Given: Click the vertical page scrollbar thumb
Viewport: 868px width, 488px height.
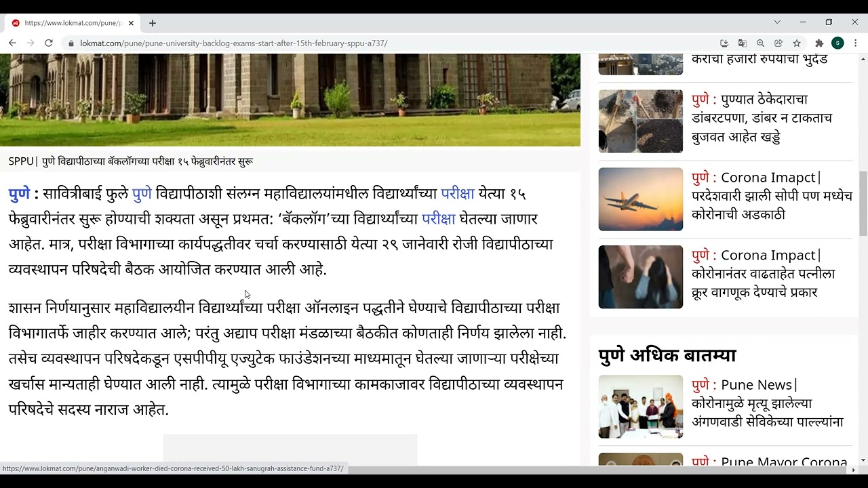Looking at the screenshot, I should [x=863, y=203].
